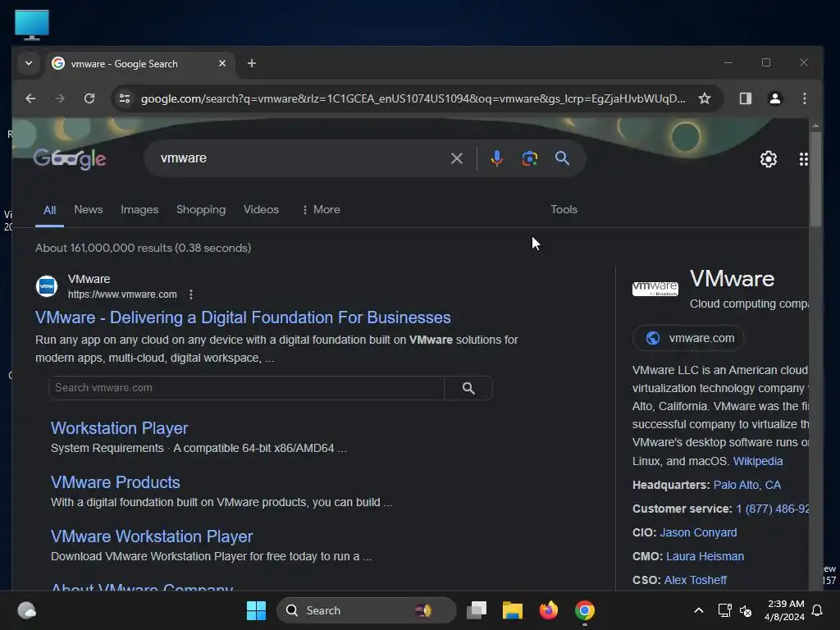Open Task View from taskbar
The image size is (840, 630).
[477, 610]
